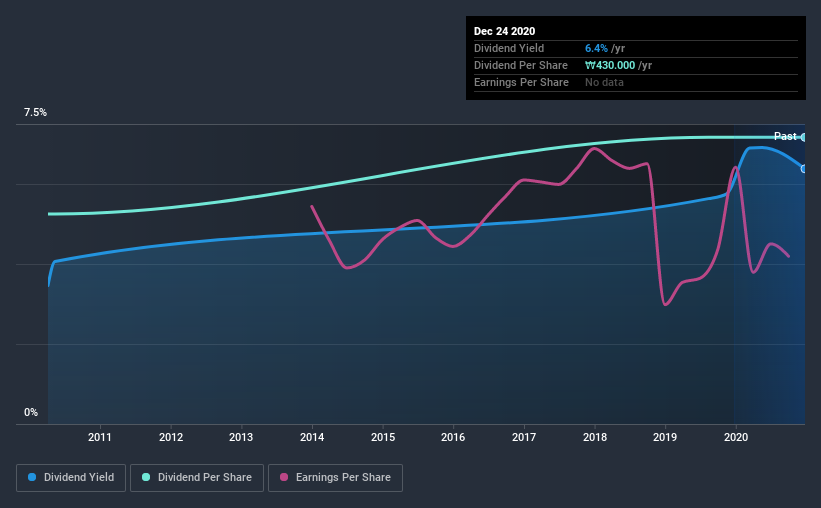This screenshot has height=508, width=821.
Task: Click the 7.5% y-axis label
Action: pos(35,113)
